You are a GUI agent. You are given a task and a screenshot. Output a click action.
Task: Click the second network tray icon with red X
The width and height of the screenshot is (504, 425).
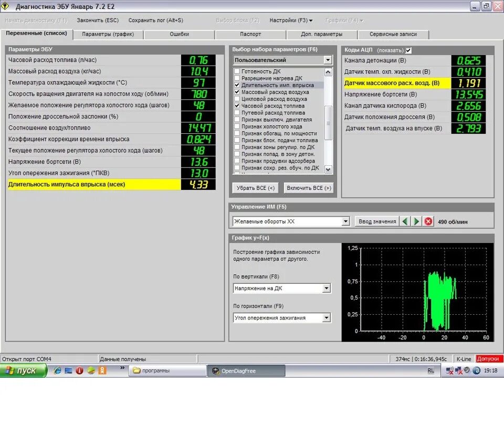pyautogui.click(x=459, y=371)
